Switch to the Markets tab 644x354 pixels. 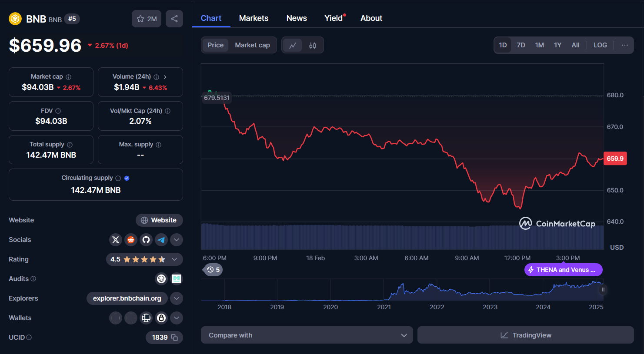coord(254,18)
